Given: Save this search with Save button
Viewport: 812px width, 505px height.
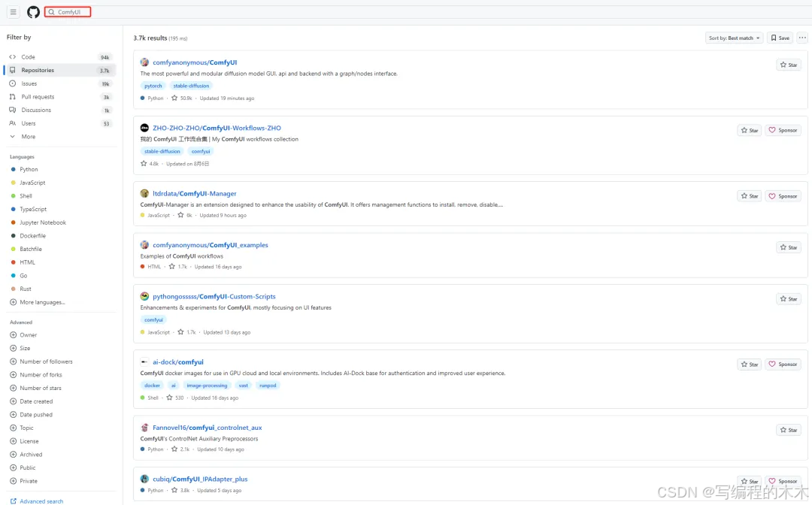Looking at the screenshot, I should 780,38.
